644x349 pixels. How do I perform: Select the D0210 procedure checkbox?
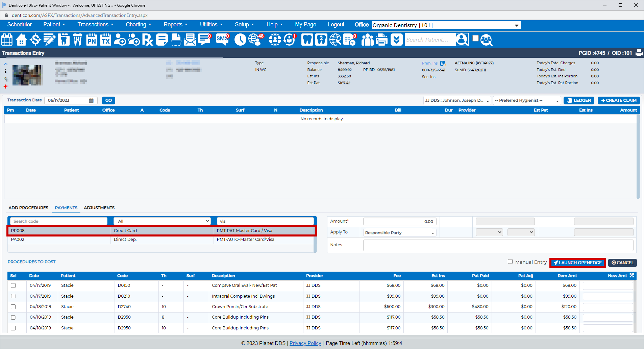click(13, 296)
